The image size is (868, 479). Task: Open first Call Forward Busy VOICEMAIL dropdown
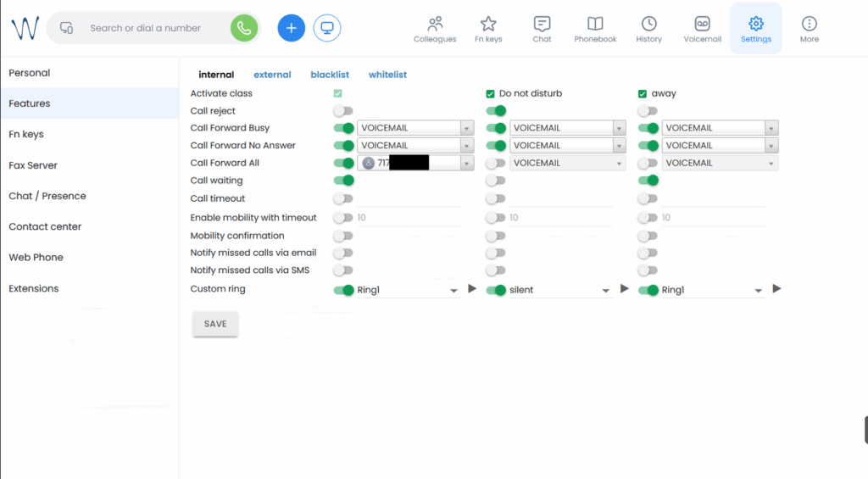(x=466, y=128)
